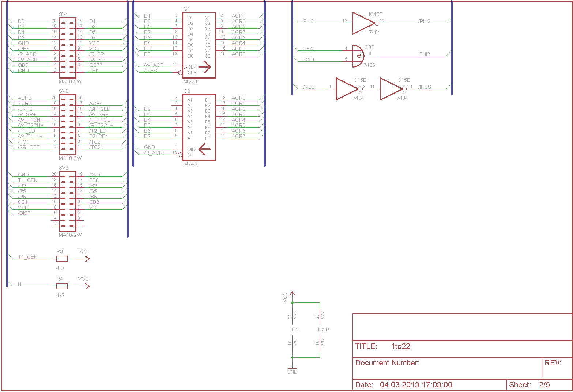Screen dimensions: 573x392
Task: Click the DIR arrow inside IC2
Action: pos(205,149)
